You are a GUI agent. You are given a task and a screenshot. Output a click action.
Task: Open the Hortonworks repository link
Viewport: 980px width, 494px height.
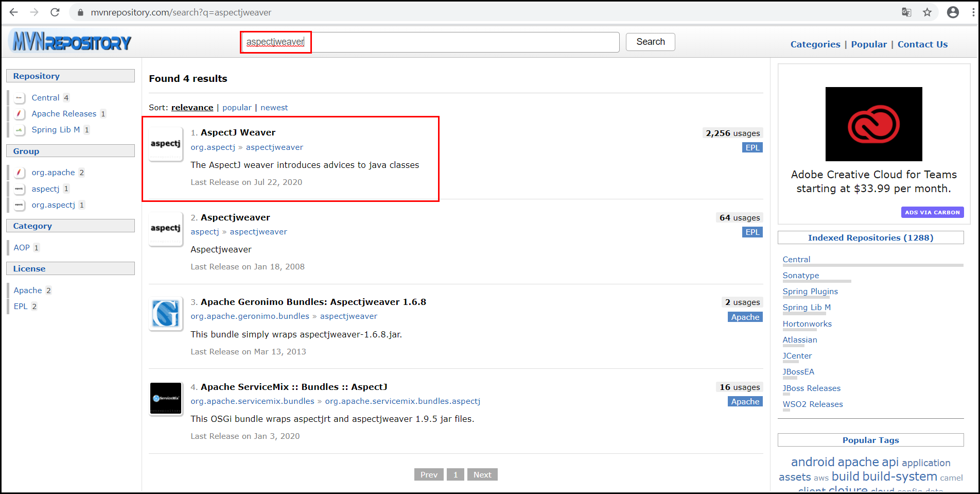(x=807, y=324)
